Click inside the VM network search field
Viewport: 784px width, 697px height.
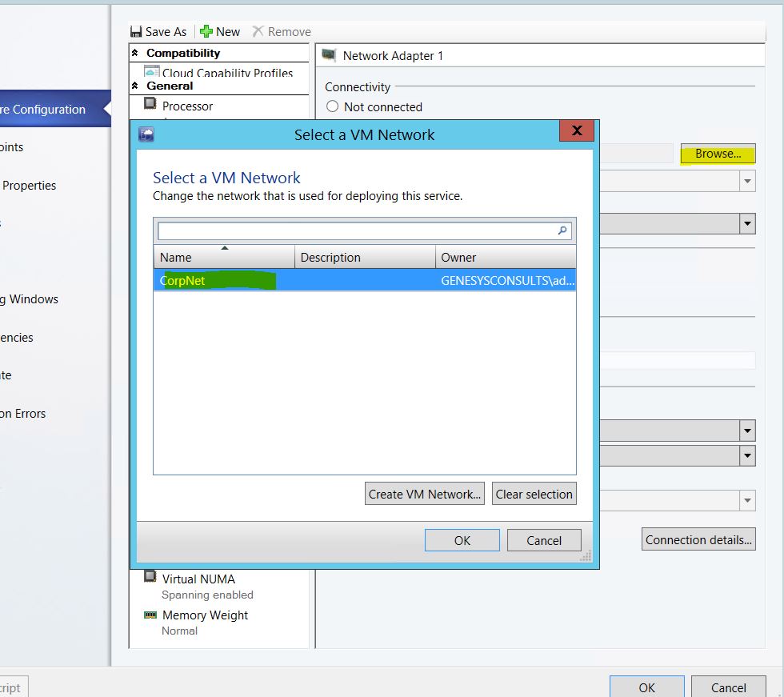[x=356, y=230]
